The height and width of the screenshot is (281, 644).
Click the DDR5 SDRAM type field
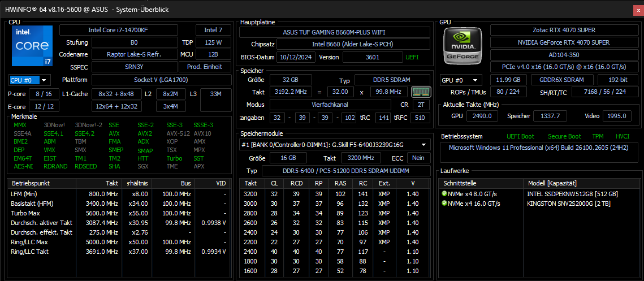(x=392, y=80)
